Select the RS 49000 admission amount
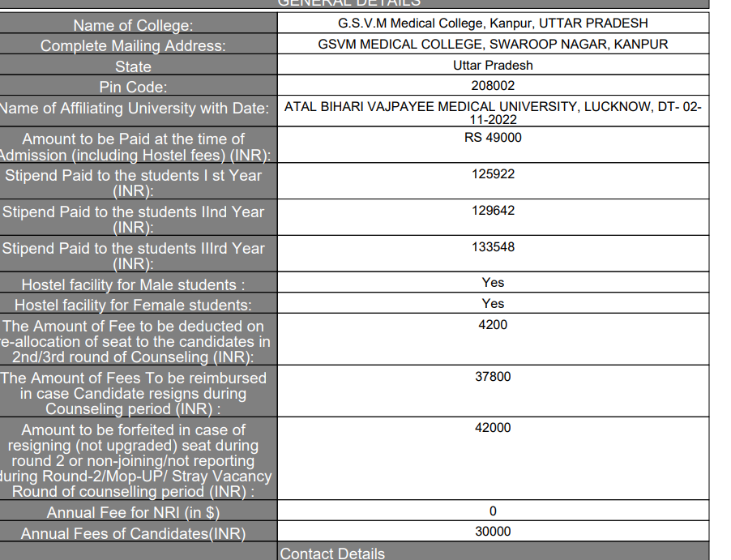This screenshot has height=560, width=731. click(493, 138)
